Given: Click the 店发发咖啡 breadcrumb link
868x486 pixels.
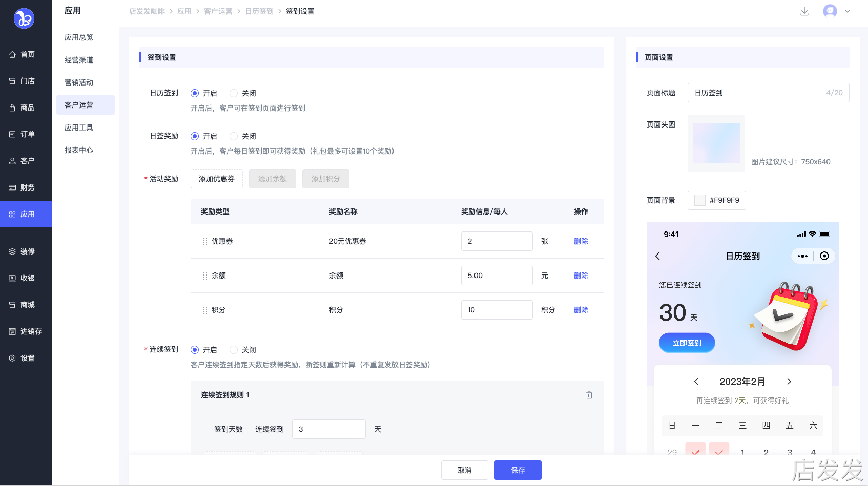Looking at the screenshot, I should click(147, 11).
